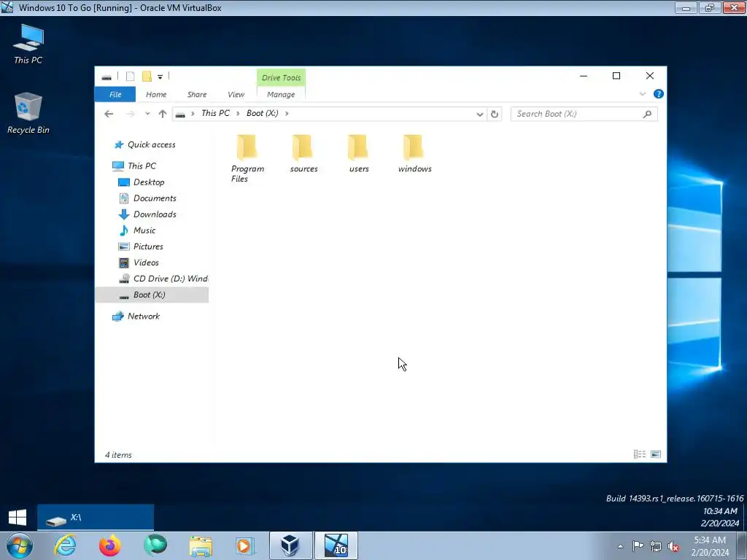Launch Internet Explorer from host taskbar
Screen dimensions: 747x560
(65, 545)
